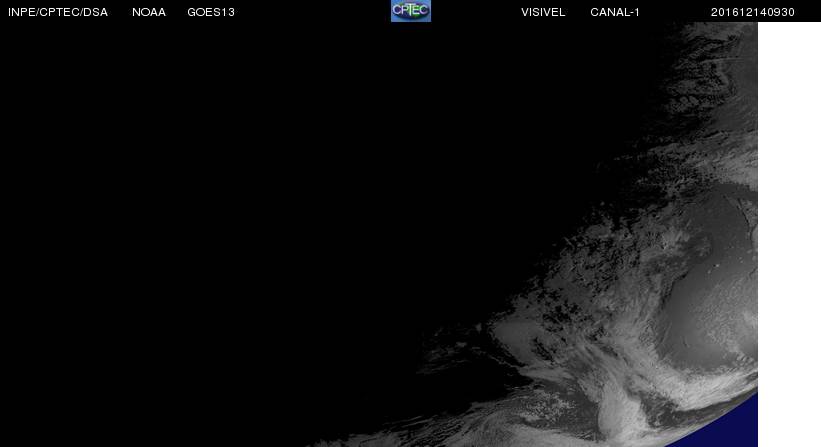Click the INPE/CPTEC/DSA header label
Image resolution: width=821 pixels, height=447 pixels.
[58, 12]
